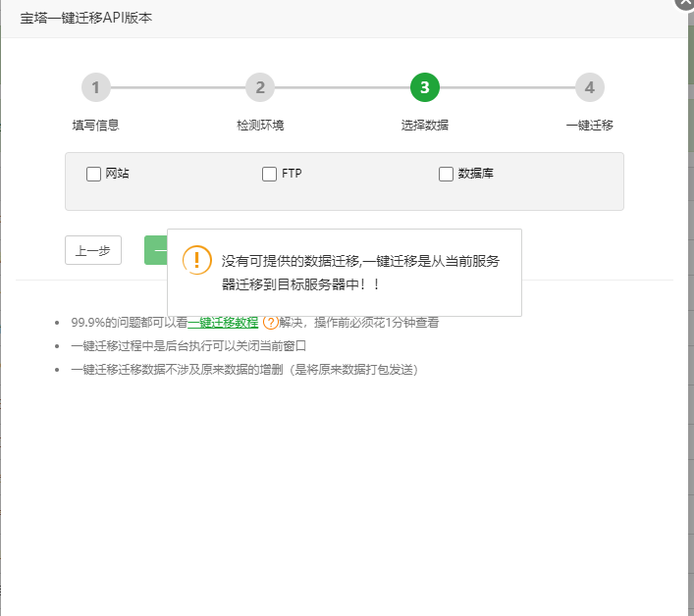Click the warning message about 没有可提供的数据迁移
The height and width of the screenshot is (616, 694).
tap(360, 273)
